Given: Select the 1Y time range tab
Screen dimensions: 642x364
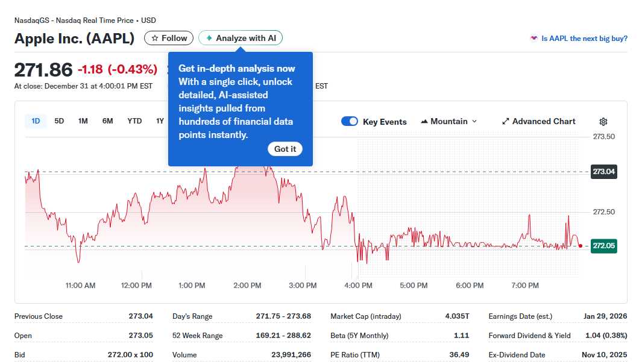Looking at the screenshot, I should tap(160, 121).
